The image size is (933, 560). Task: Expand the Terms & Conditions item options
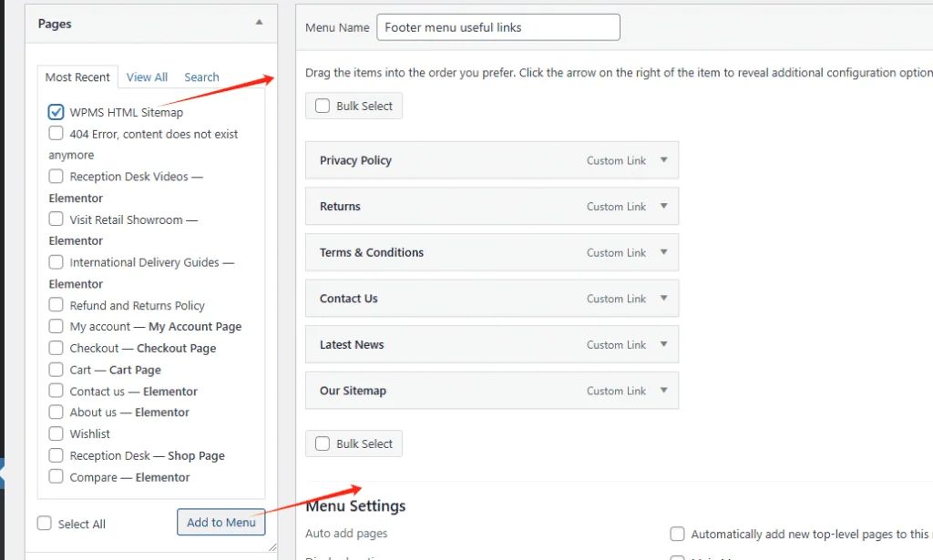(663, 252)
